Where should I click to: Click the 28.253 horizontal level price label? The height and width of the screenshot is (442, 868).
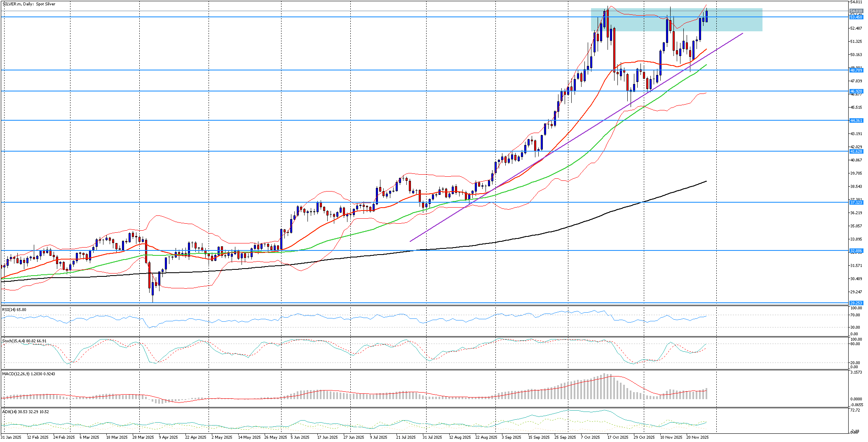[x=856, y=303]
